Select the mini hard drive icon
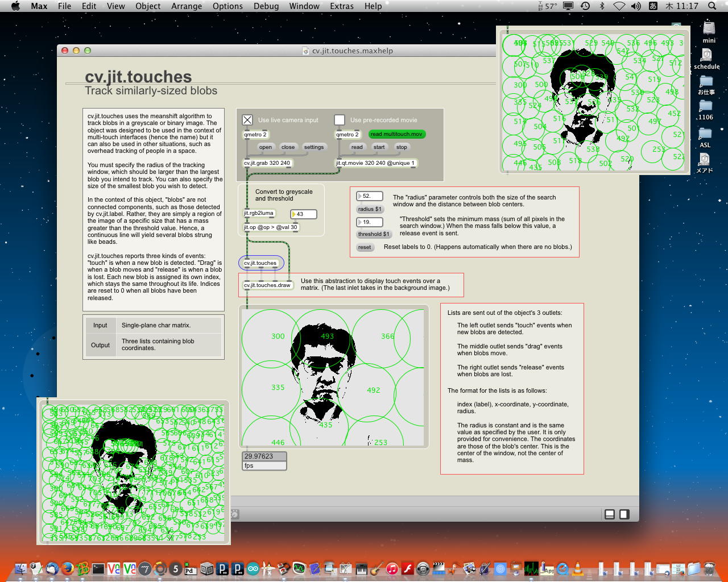Image resolution: width=728 pixels, height=582 pixels. click(709, 29)
